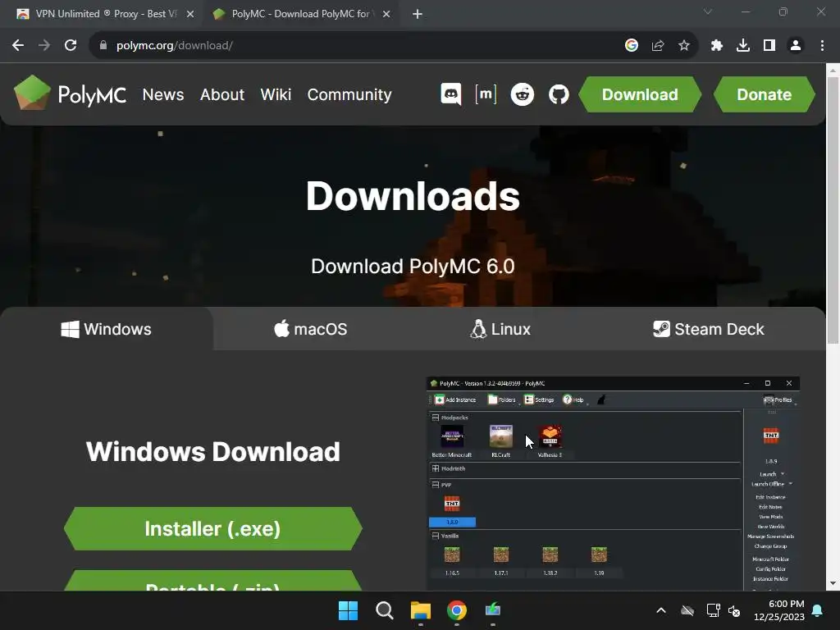Bookmark this page with the star
840x630 pixels.
684,46
